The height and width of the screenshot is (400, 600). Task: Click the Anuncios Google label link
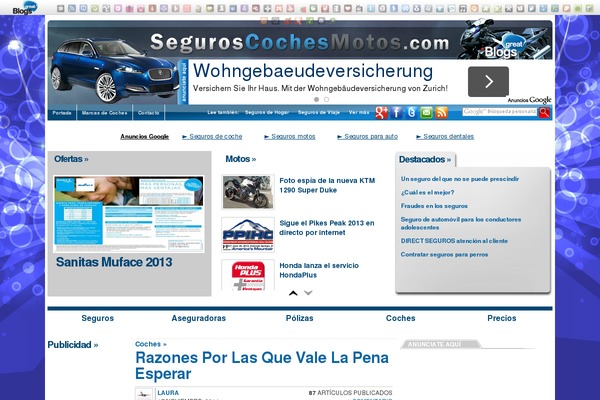pos(145,137)
